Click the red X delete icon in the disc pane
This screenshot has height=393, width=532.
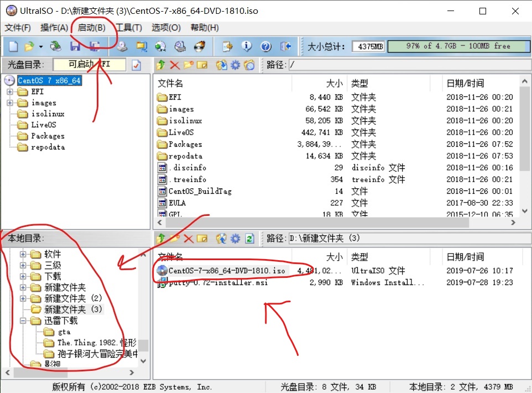tap(175, 65)
